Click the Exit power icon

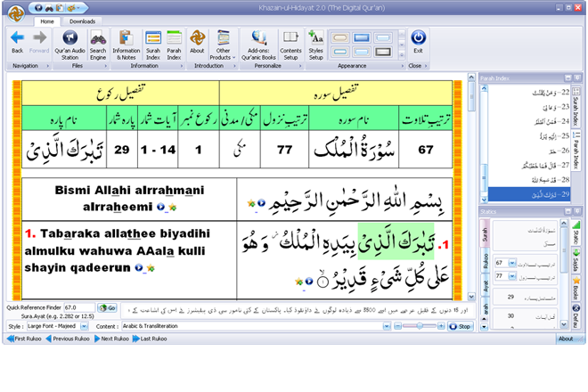coord(418,38)
